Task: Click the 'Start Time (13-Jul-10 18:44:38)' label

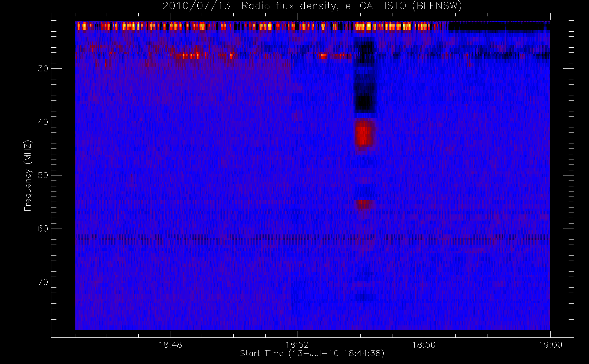Action: tap(312, 353)
